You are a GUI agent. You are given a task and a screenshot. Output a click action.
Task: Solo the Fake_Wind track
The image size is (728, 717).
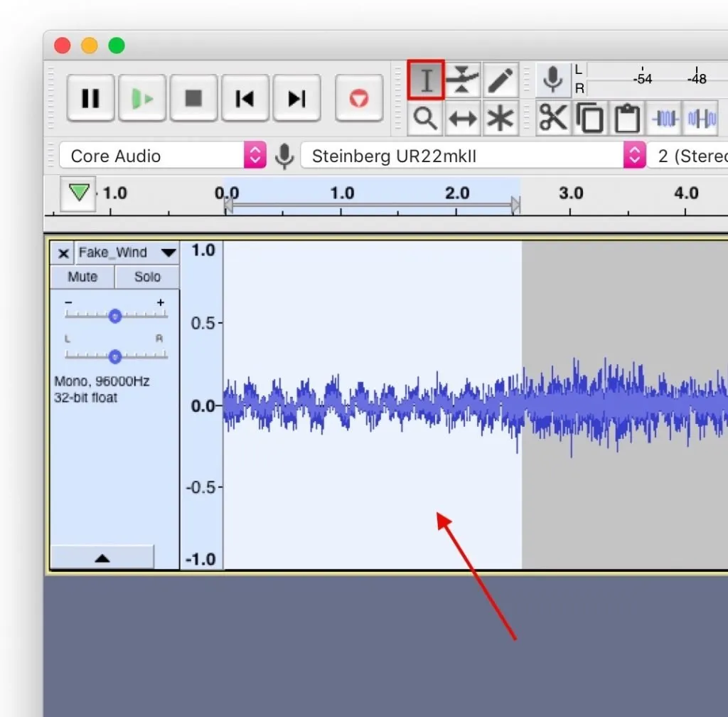[x=147, y=277]
